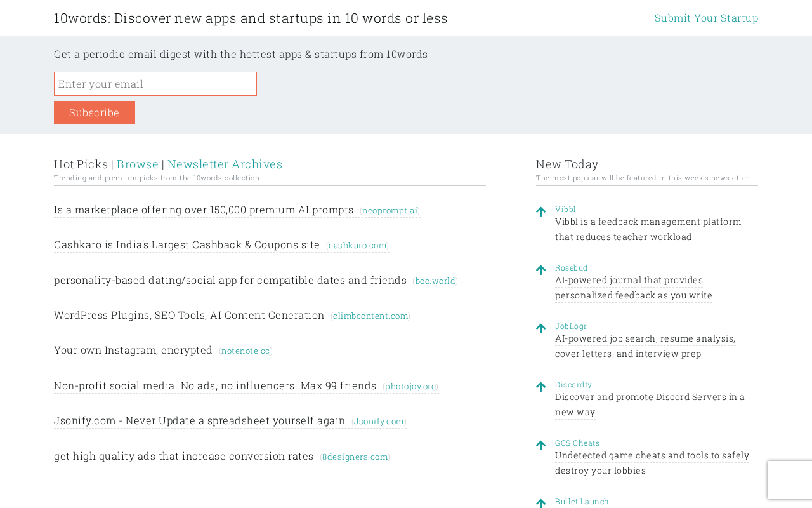Click the JobLogr upvote arrow
Screen dimensions: 812x508
tap(540, 329)
